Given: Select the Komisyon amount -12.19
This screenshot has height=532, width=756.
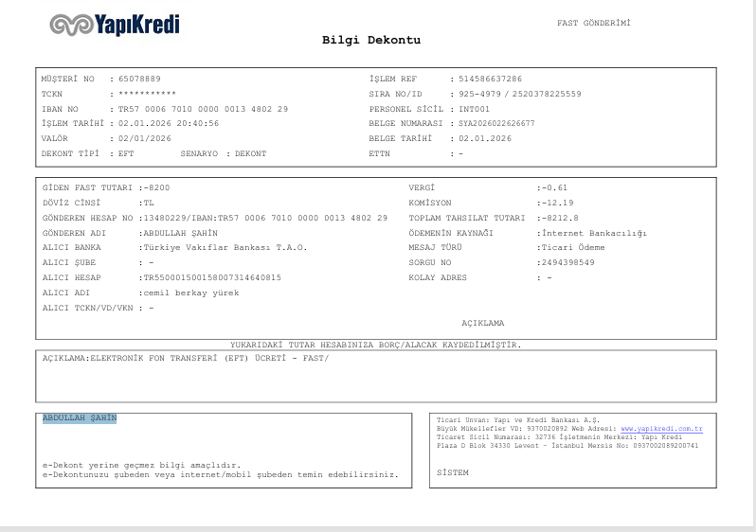Looking at the screenshot, I should (557, 203).
